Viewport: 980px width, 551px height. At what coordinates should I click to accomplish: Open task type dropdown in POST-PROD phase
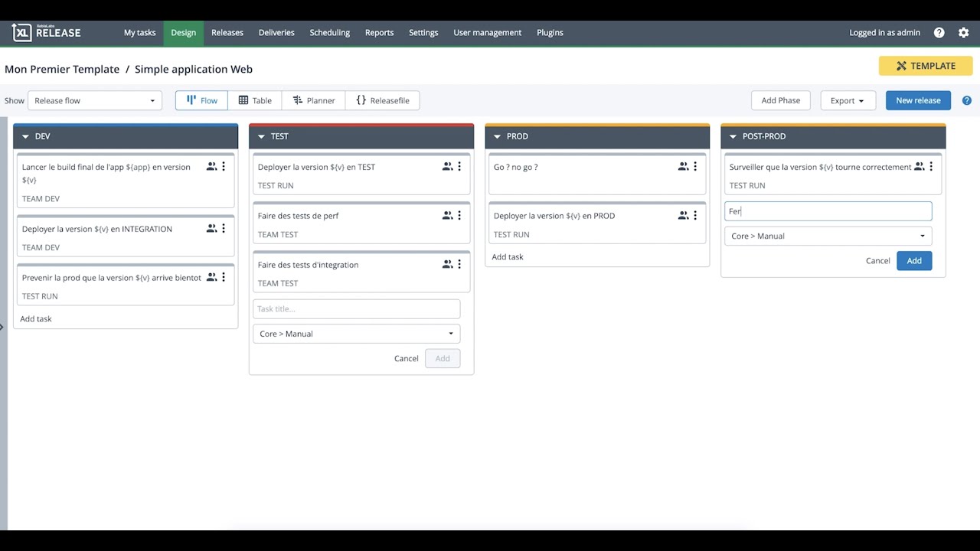tap(828, 236)
